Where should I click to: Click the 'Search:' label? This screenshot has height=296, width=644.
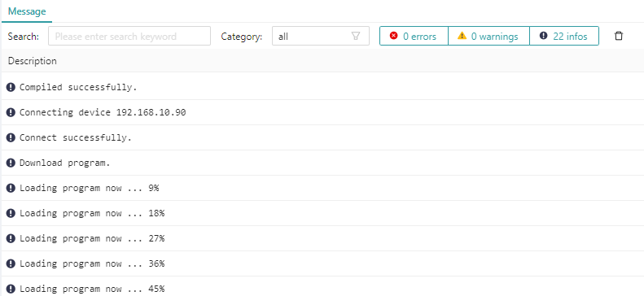click(24, 37)
